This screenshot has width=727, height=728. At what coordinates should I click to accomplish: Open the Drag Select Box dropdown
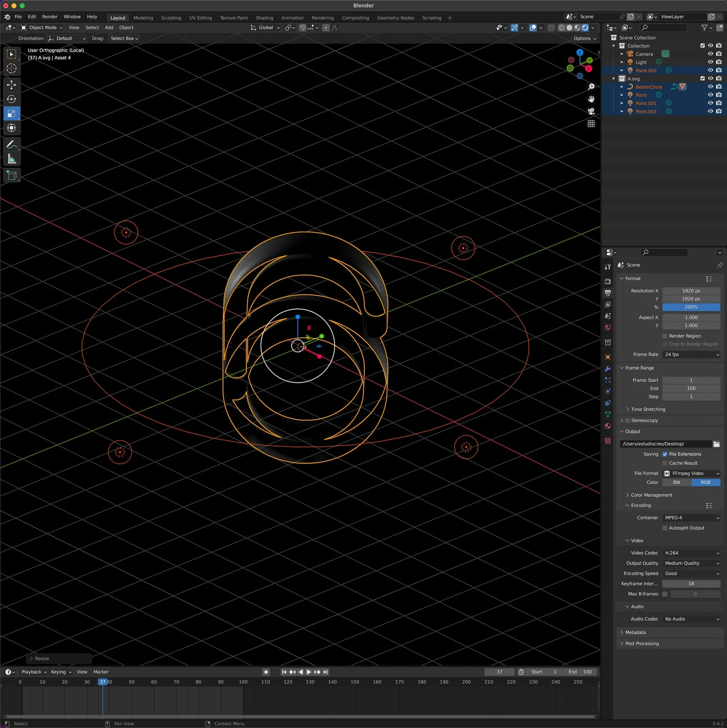[124, 39]
